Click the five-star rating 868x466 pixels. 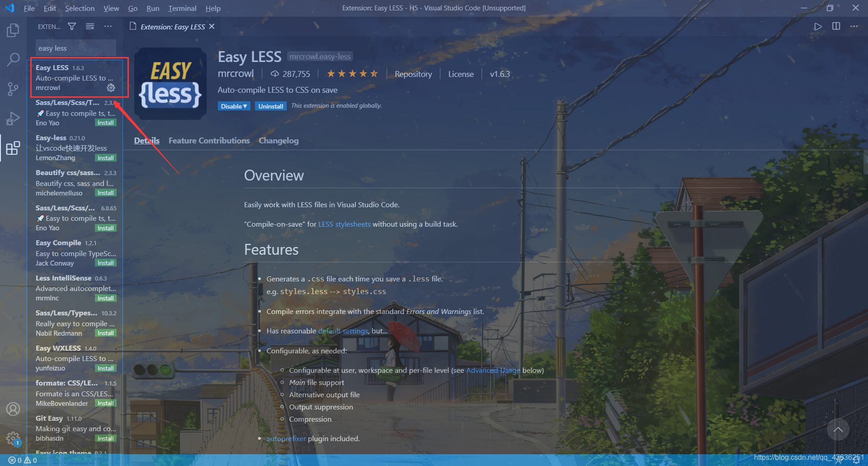pos(352,74)
